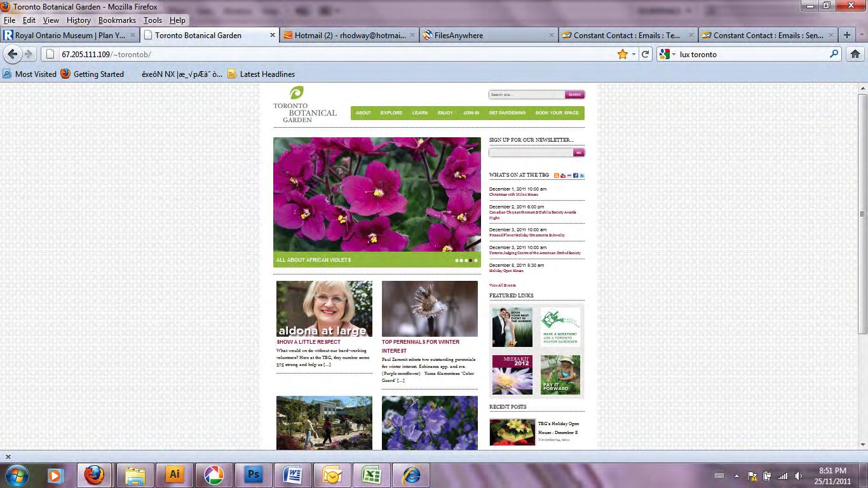
Task: Open the Most Visited bookmarks dropdown
Action: (30, 74)
